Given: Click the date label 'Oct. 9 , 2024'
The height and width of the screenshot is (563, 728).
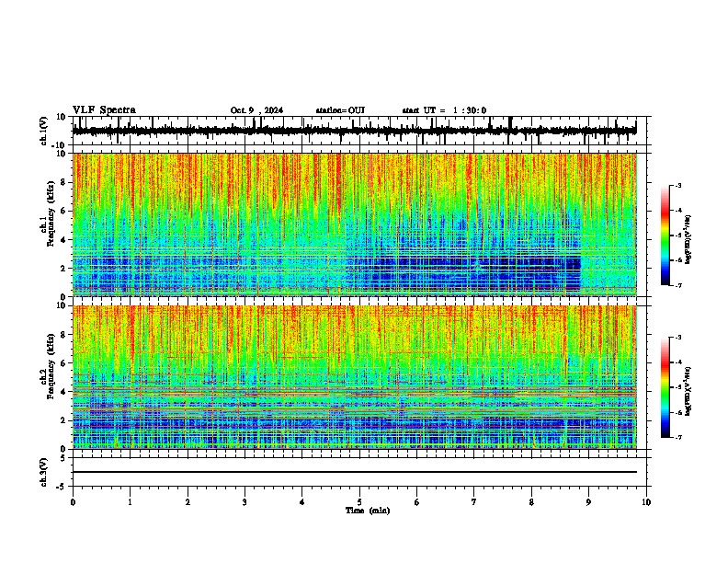Looking at the screenshot, I should (x=256, y=110).
